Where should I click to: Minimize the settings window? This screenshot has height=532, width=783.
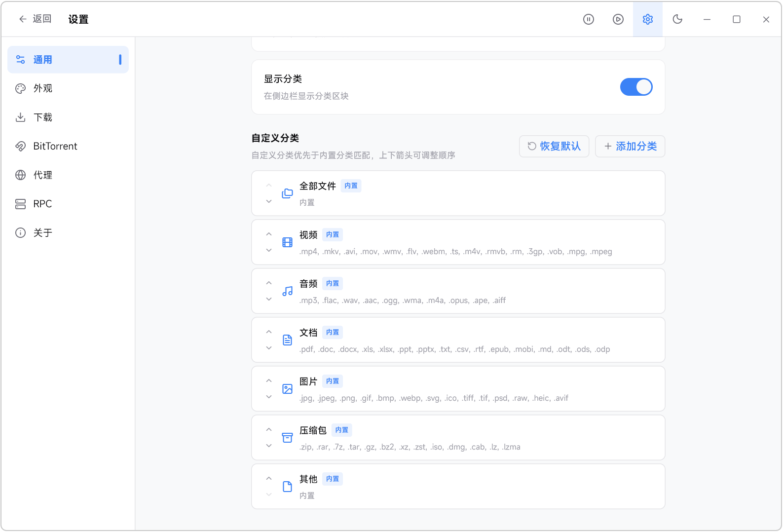click(707, 19)
